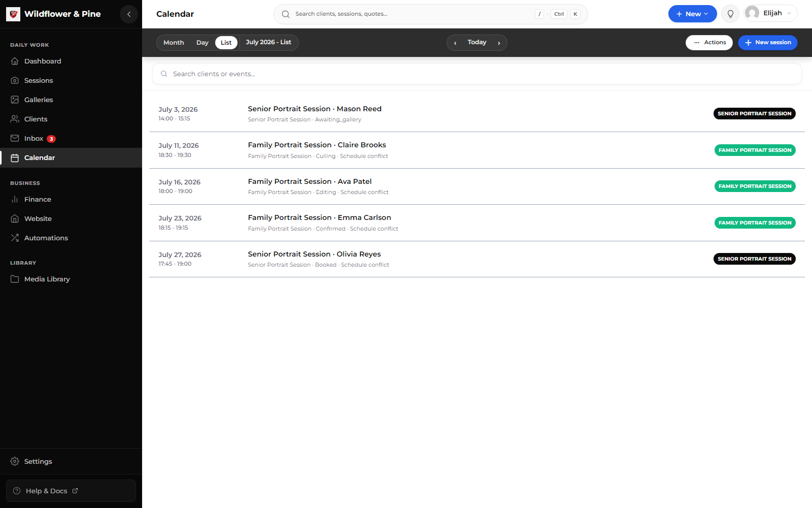Click the green badge in Emma Carlson row
Image resolution: width=812 pixels, height=508 pixels.
point(755,223)
